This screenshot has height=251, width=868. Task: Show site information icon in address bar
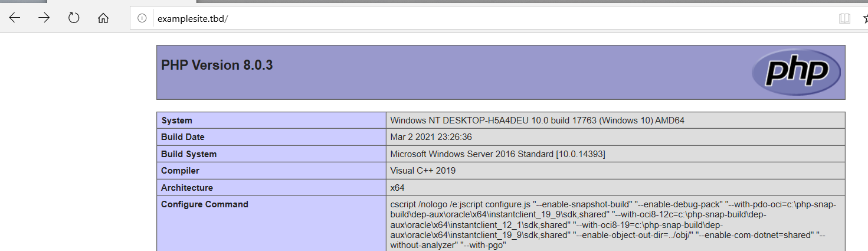142,18
